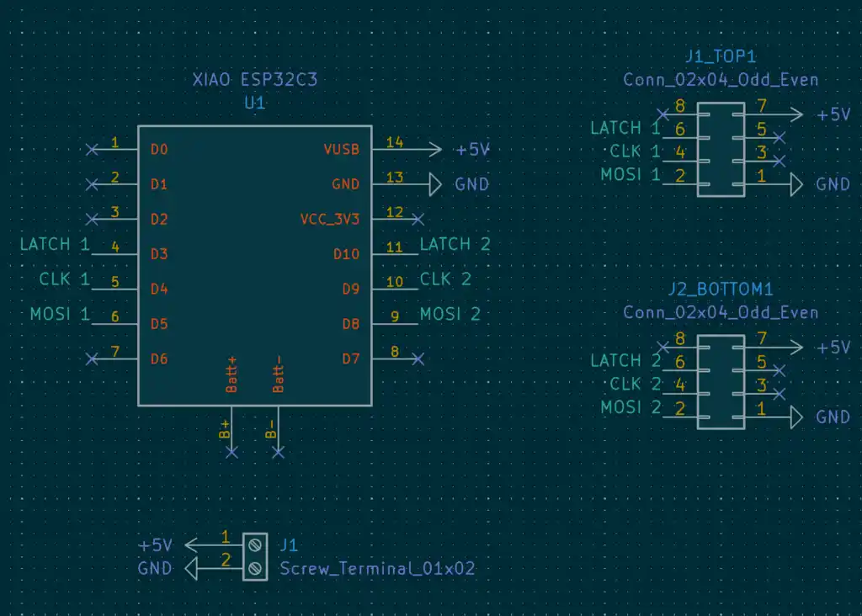The height and width of the screenshot is (616, 862).
Task: Click the "MOSI 2" label at J2_BOTTOM1
Action: tap(631, 408)
